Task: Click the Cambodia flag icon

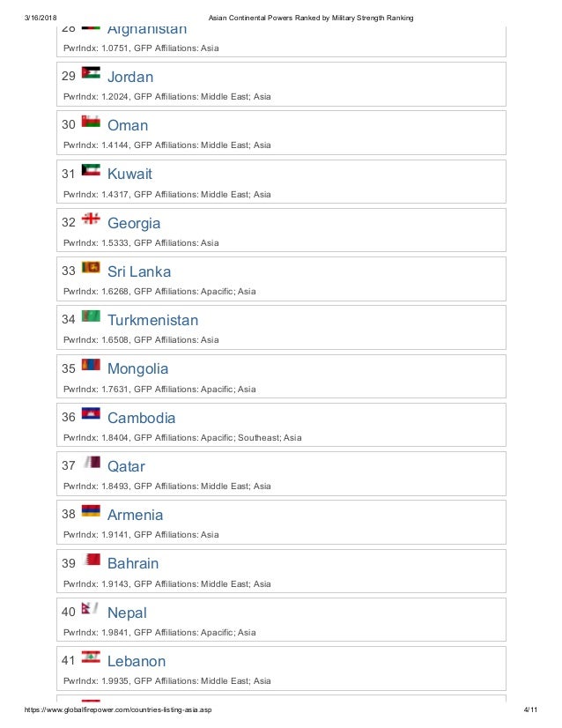Action: tap(91, 413)
